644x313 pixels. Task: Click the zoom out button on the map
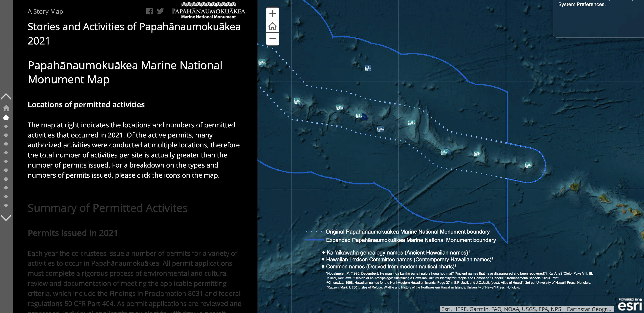[272, 39]
